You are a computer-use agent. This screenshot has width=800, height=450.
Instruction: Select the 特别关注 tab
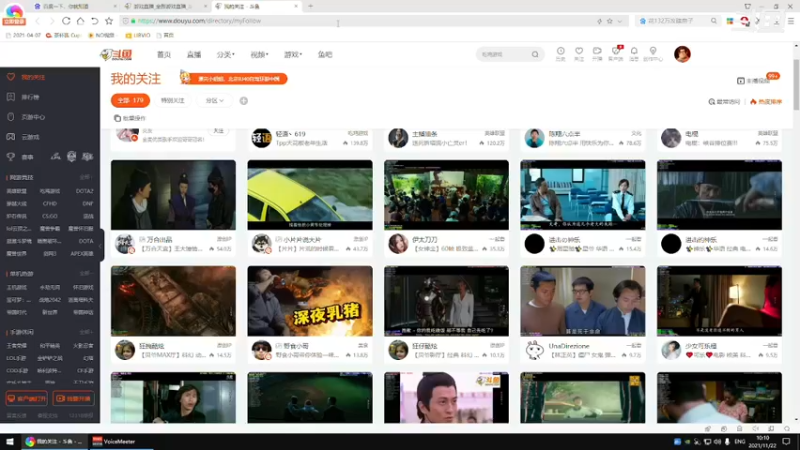click(172, 101)
